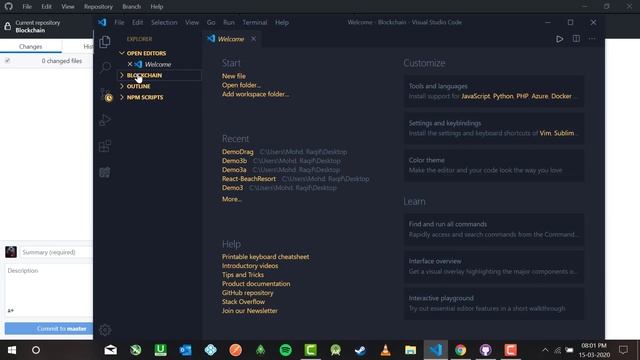Open the Terminal menu
Image resolution: width=640 pixels, height=360 pixels.
pos(254,22)
